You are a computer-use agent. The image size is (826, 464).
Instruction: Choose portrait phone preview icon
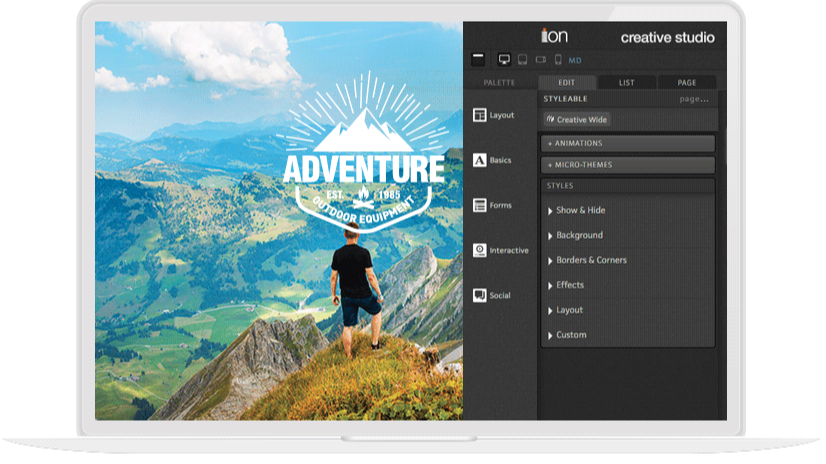(558, 60)
